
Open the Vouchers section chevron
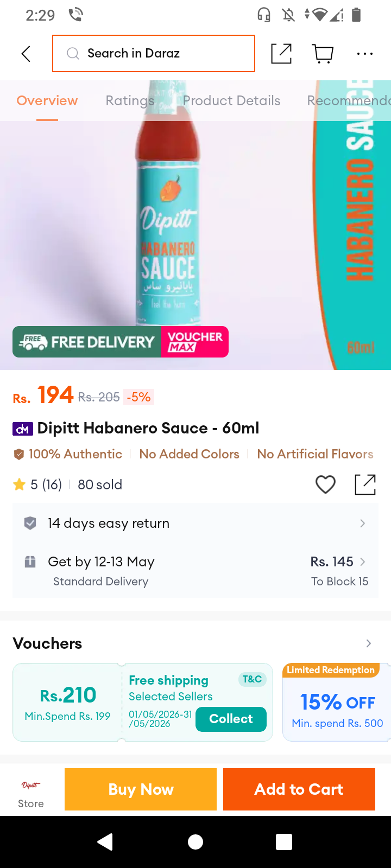tap(369, 643)
